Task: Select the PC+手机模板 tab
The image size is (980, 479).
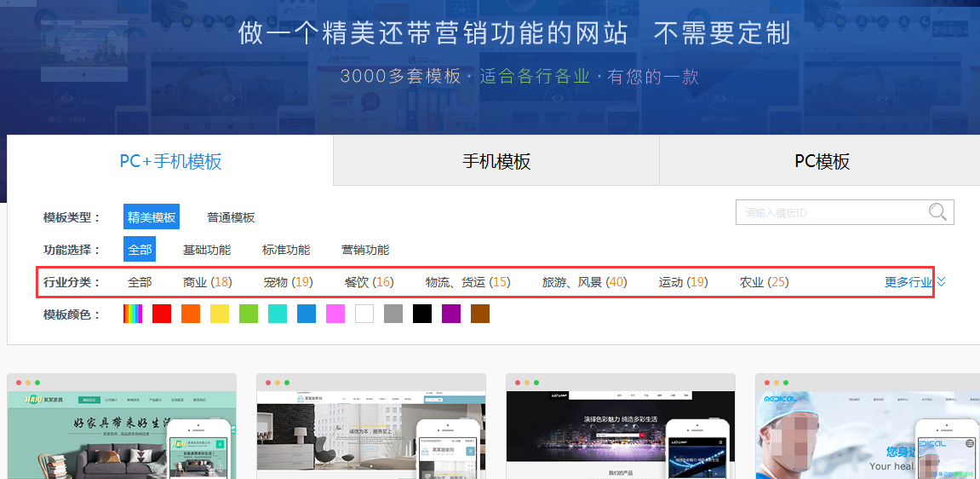Action: [x=170, y=161]
